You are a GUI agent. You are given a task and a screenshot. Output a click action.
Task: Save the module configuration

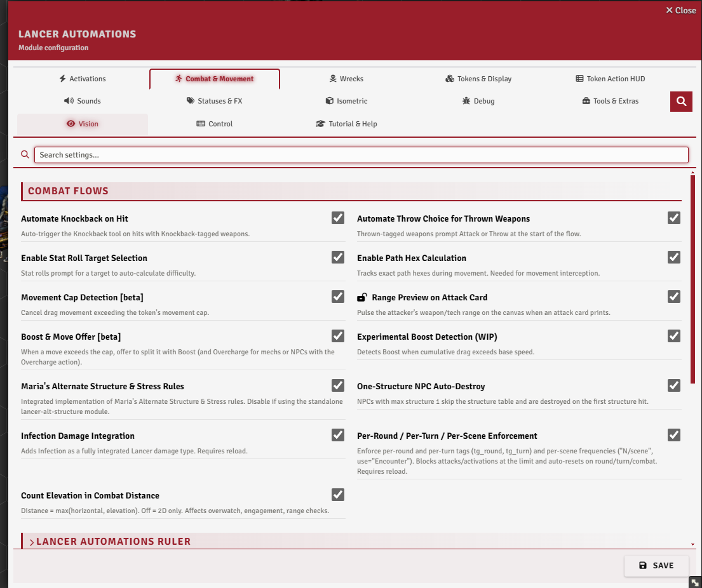[656, 566]
